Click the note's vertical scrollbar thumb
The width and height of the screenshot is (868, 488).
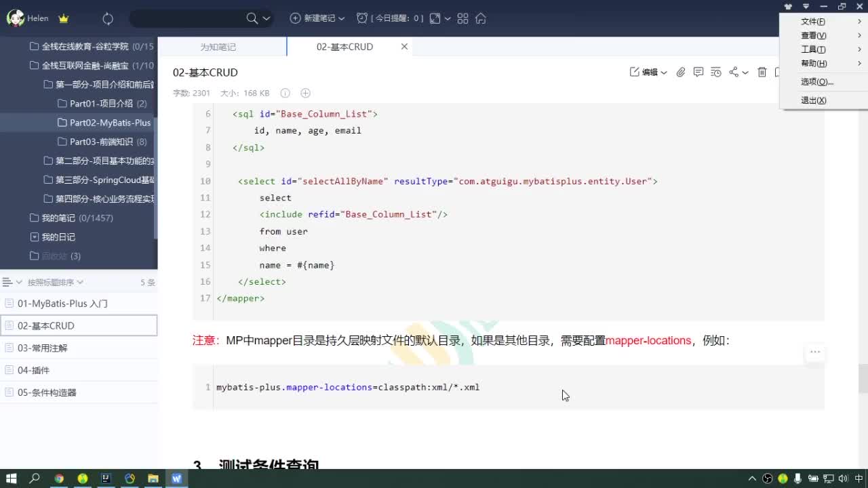coord(863,378)
